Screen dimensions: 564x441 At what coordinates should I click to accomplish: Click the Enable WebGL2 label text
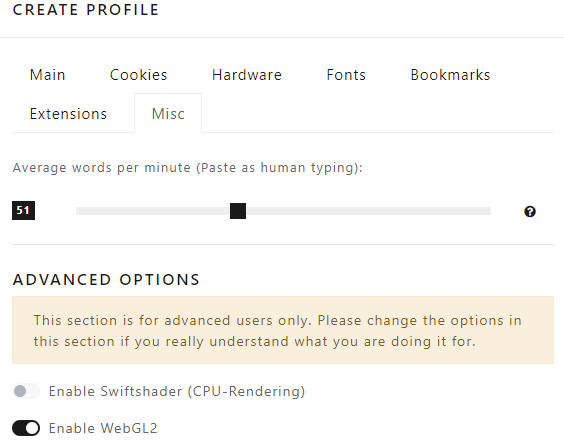[x=103, y=428]
